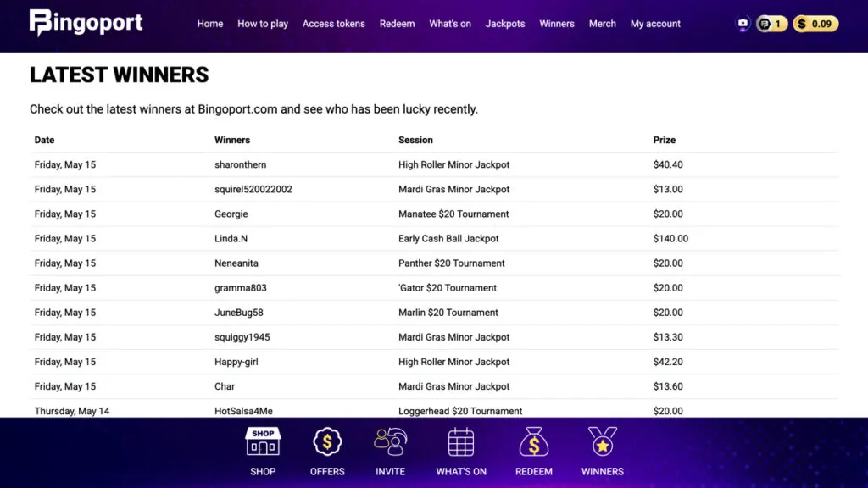The width and height of the screenshot is (868, 488).
Task: Open What's on in the top navigation
Action: coord(450,24)
